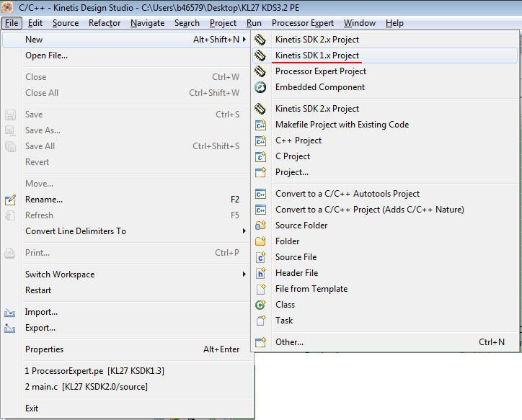Click the Rename pencil icon
The image size is (522, 420).
pos(10,200)
